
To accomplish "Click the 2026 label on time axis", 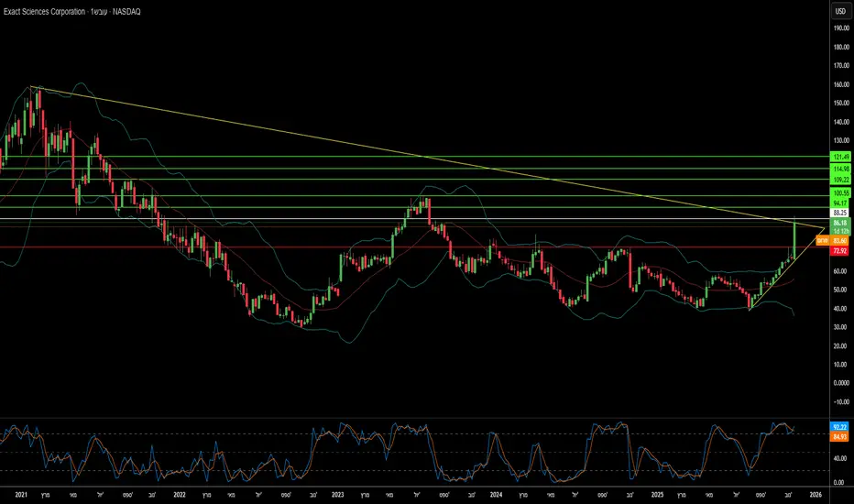I will [x=816, y=495].
